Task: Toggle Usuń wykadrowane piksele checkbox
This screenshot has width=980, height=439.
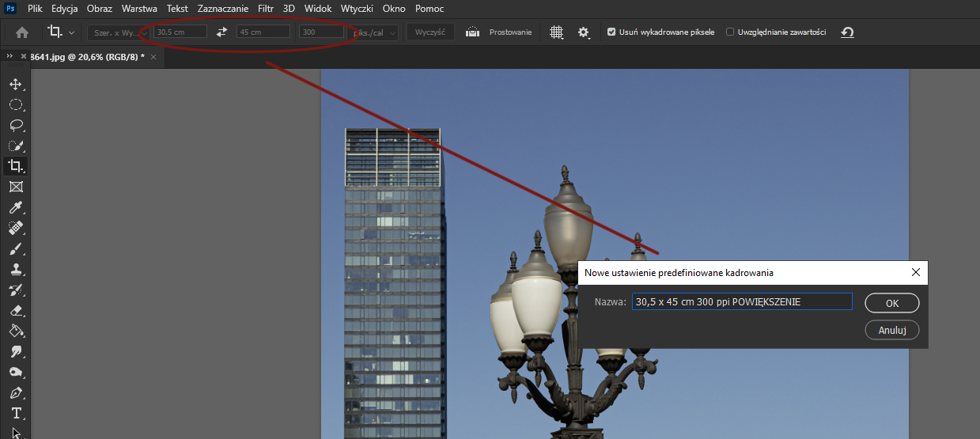Action: point(611,32)
